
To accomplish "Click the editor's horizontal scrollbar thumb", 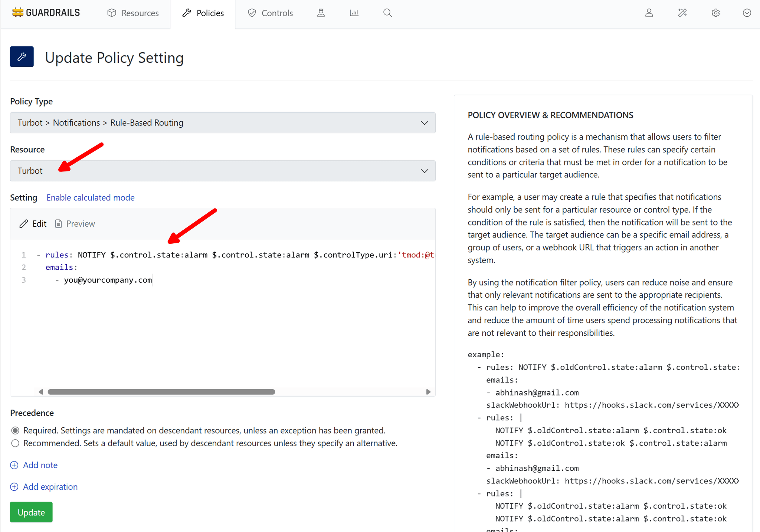I will pyautogui.click(x=161, y=392).
